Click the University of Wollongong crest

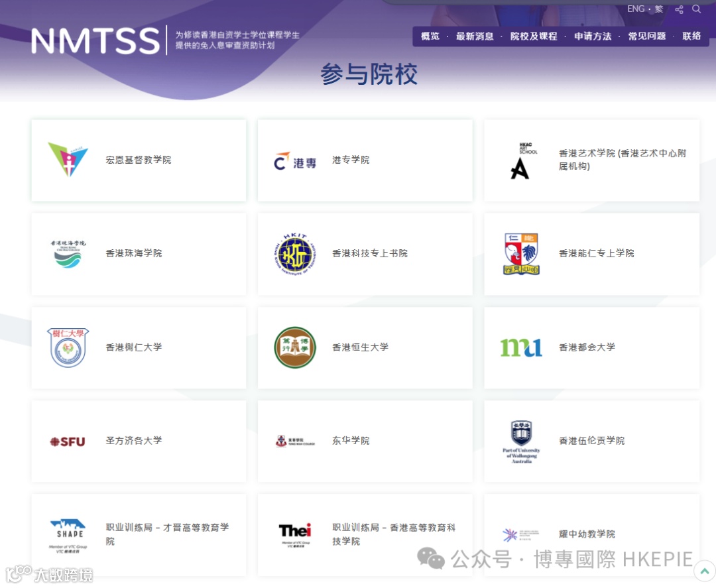click(x=522, y=441)
